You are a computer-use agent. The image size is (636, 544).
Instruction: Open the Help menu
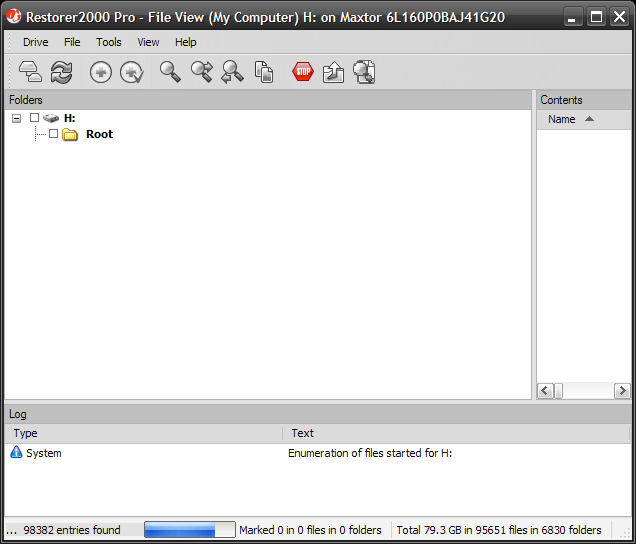point(186,42)
